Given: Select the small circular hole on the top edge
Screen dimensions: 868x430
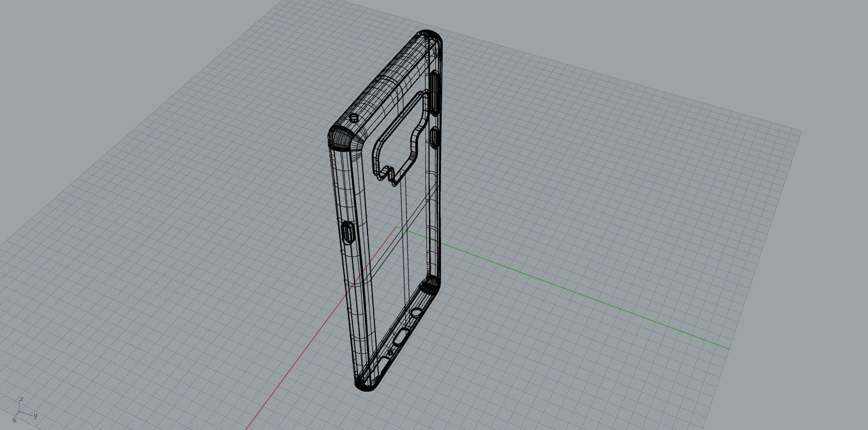Looking at the screenshot, I should [x=354, y=117].
